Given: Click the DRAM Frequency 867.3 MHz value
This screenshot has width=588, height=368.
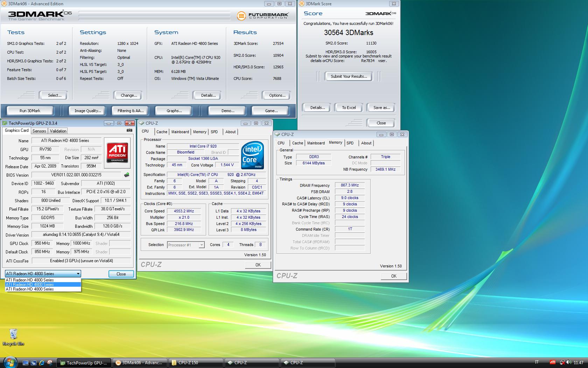Looking at the screenshot, I should point(350,185).
